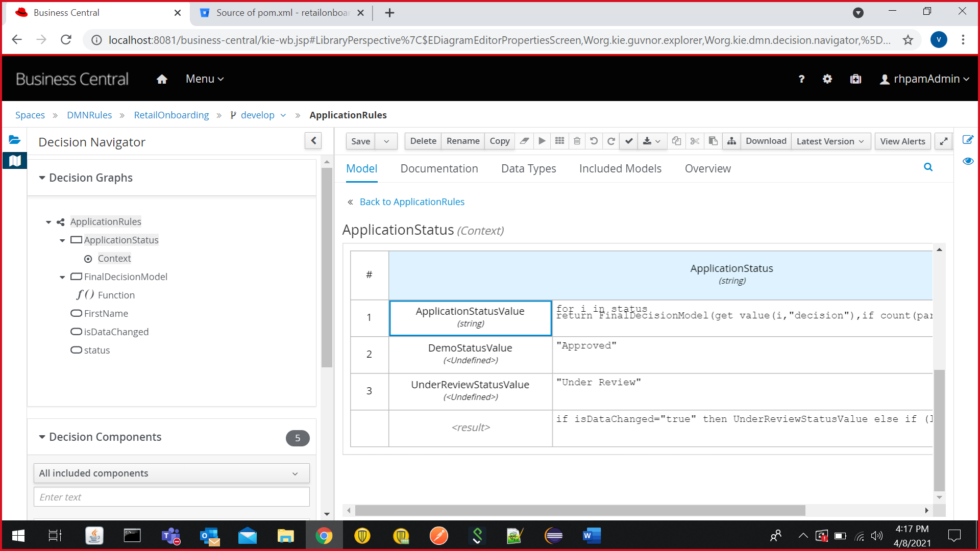Click the perform automatic layout icon
Screen dimensions: 980x551
[x=731, y=141]
